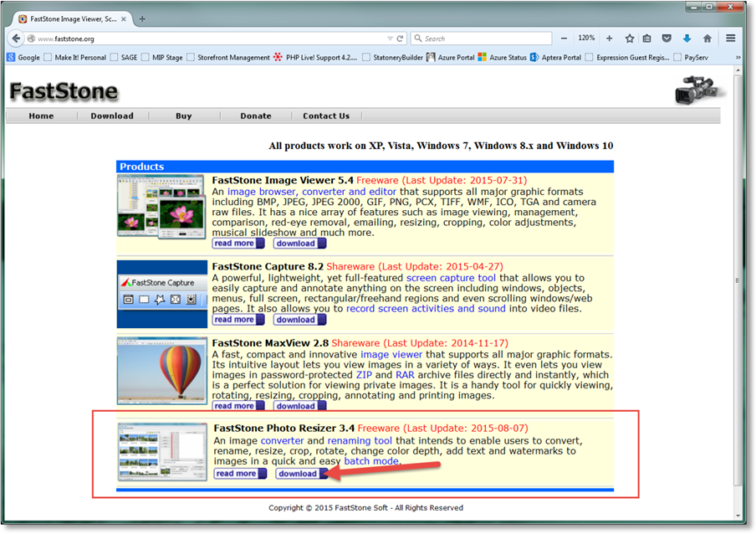Viewport: 756px width, 534px height.
Task: Click the page vertical scrollbar
Action: coord(738,280)
